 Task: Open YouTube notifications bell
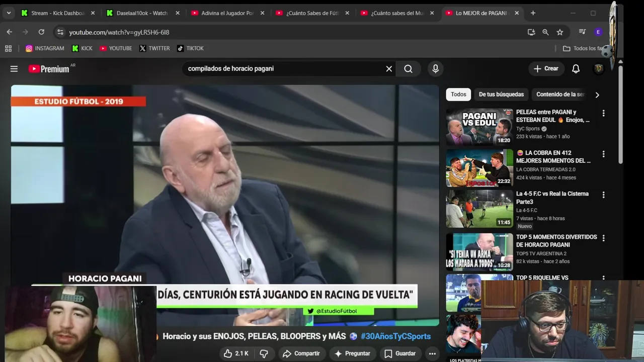(576, 69)
